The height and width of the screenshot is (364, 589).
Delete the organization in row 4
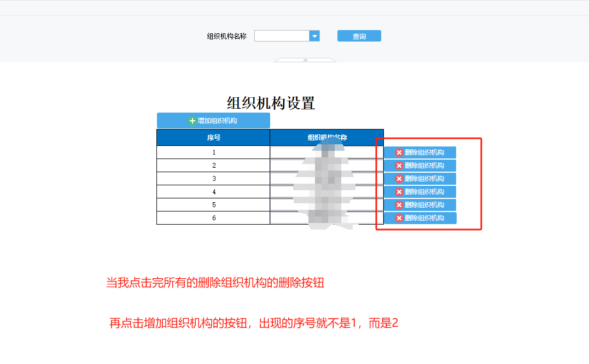click(x=420, y=192)
